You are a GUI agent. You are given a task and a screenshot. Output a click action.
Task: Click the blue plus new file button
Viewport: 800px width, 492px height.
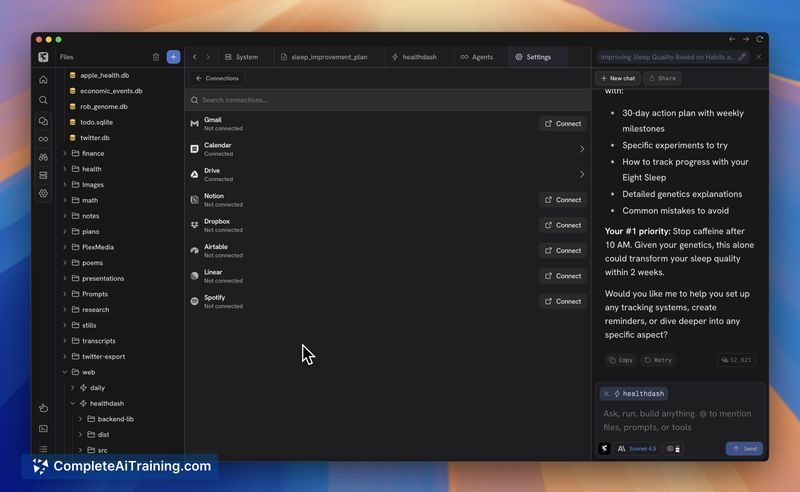[x=173, y=57]
